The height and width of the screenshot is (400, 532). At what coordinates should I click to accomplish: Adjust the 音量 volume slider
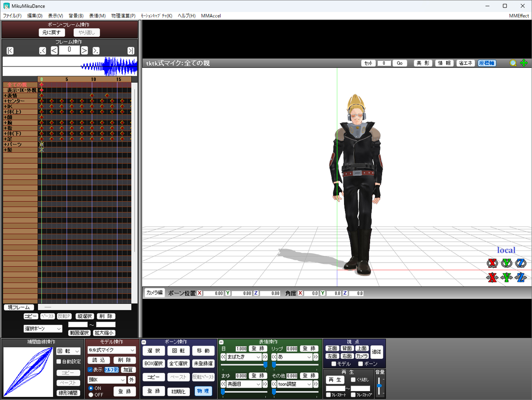point(379,386)
